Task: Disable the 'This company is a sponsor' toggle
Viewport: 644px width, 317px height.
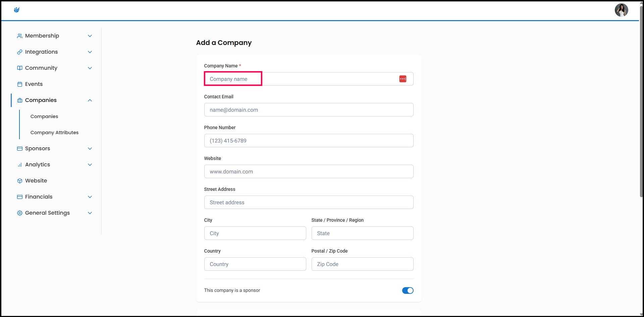Action: coord(408,290)
